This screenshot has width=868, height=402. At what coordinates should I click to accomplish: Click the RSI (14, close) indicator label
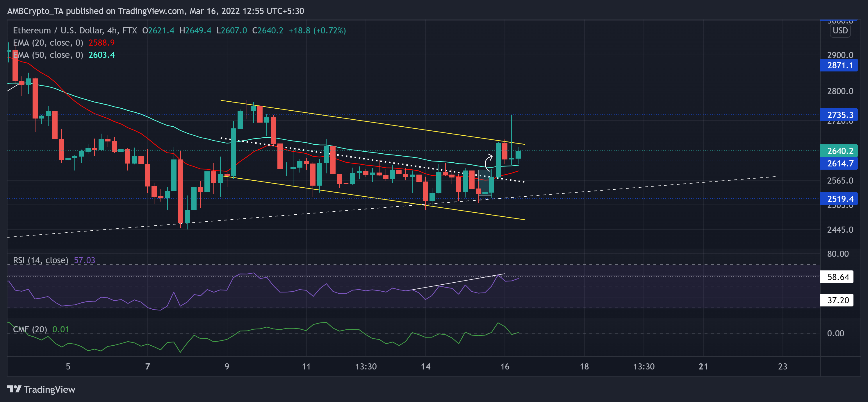pyautogui.click(x=41, y=260)
